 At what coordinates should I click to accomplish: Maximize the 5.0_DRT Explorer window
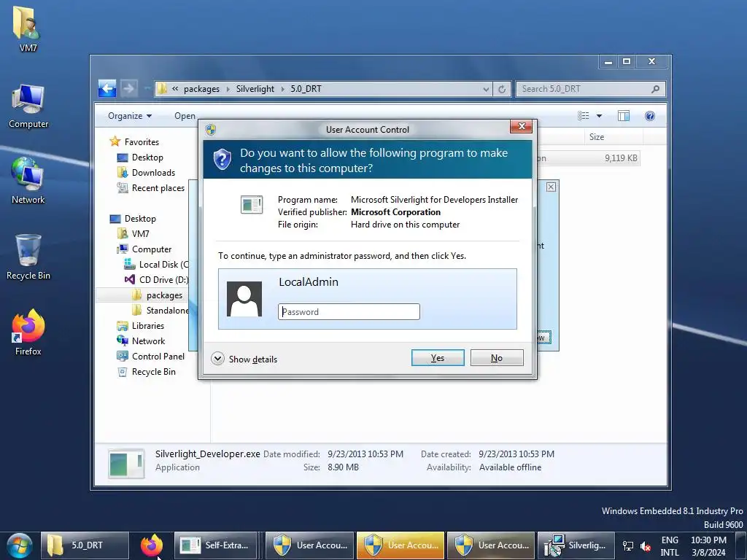pyautogui.click(x=627, y=61)
